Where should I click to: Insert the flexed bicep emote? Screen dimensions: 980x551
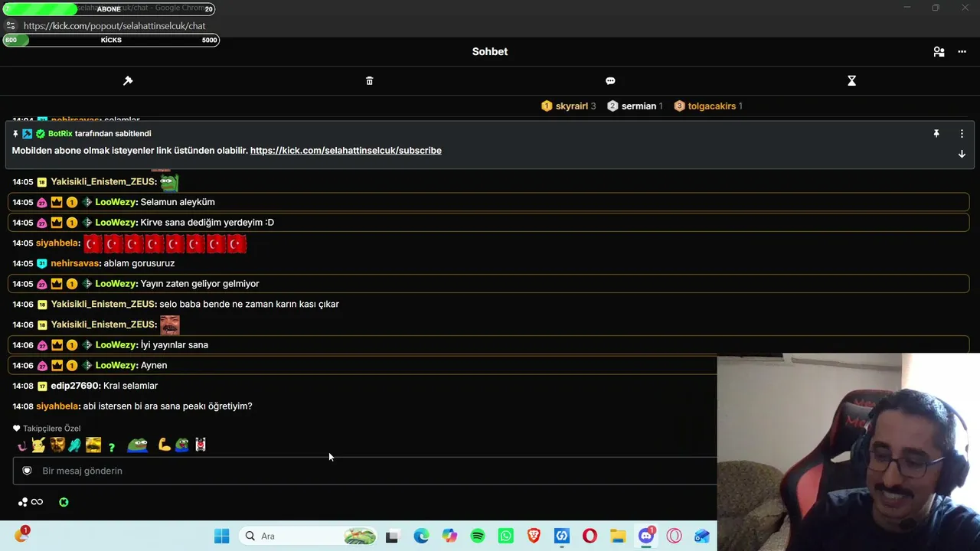pos(164,445)
